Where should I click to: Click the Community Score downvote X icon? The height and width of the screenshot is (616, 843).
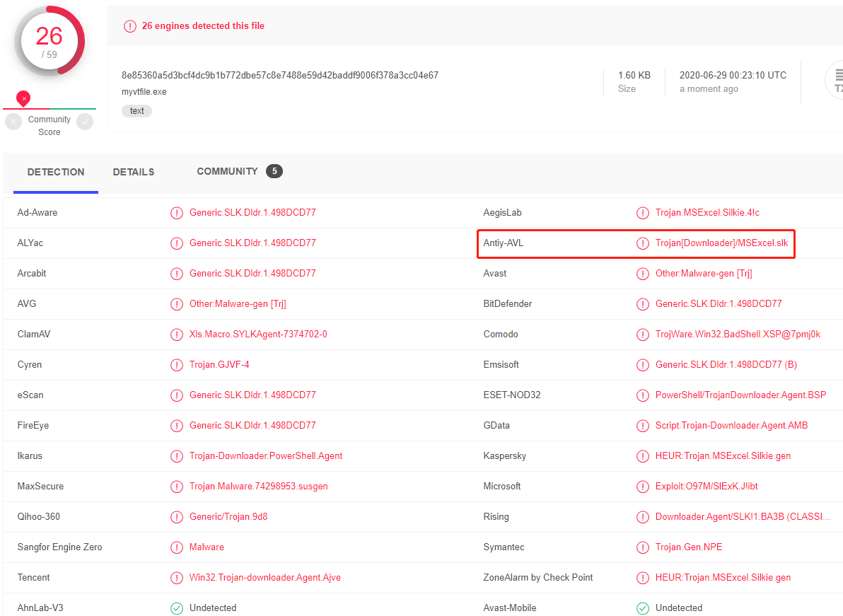tap(13, 122)
